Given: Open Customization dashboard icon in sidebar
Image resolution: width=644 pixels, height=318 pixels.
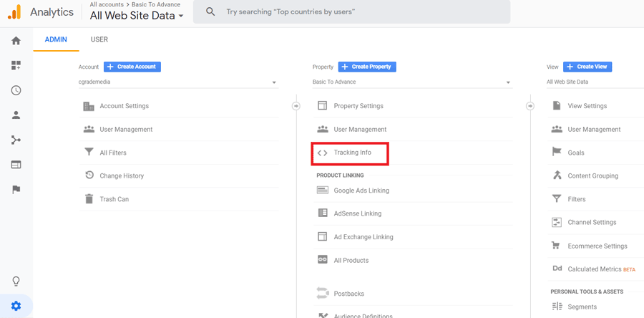Looking at the screenshot, I should coord(16,65).
